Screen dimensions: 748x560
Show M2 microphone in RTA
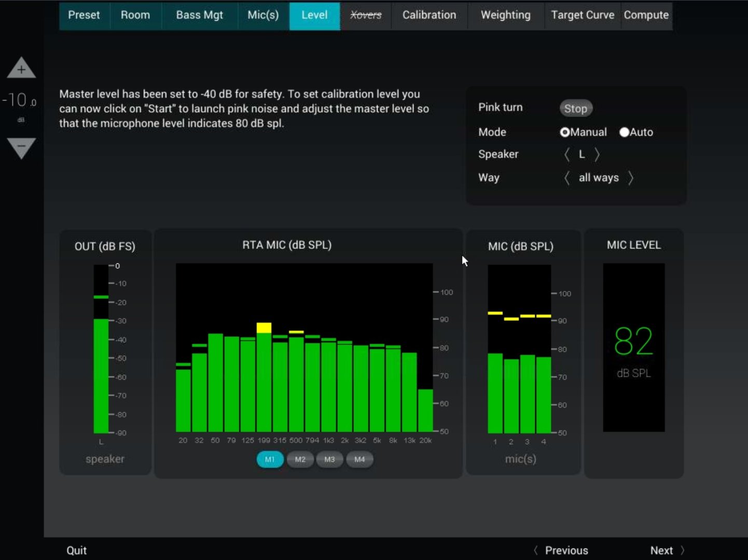(300, 459)
